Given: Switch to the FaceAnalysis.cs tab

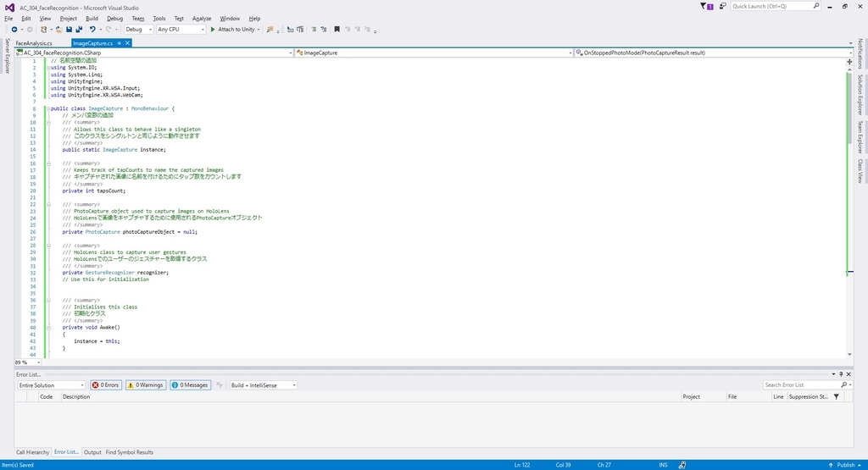Looking at the screenshot, I should click(34, 43).
